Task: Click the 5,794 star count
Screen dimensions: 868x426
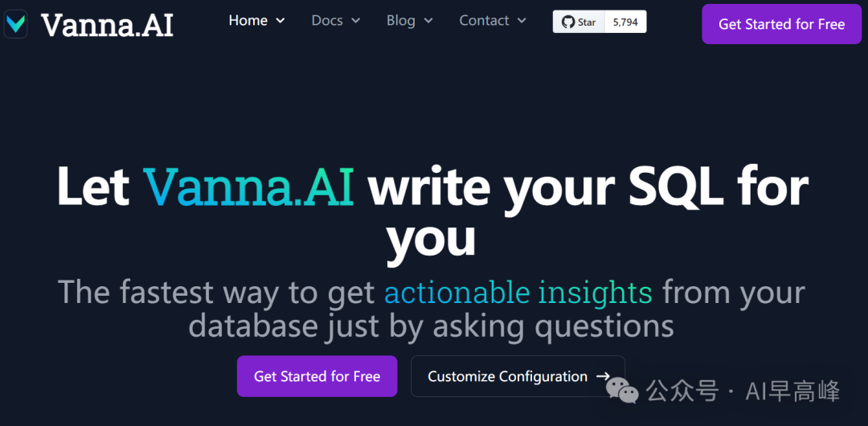Action: click(x=625, y=22)
